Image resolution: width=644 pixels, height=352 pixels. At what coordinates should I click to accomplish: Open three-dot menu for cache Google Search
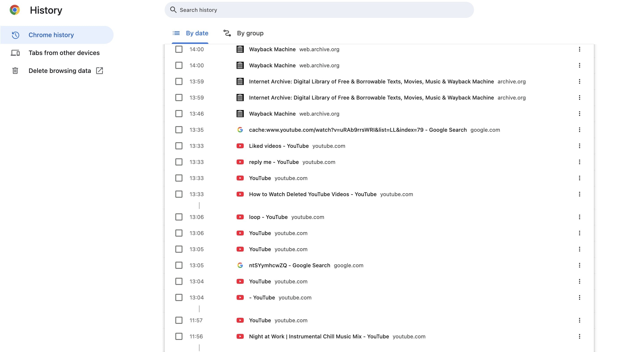579,130
